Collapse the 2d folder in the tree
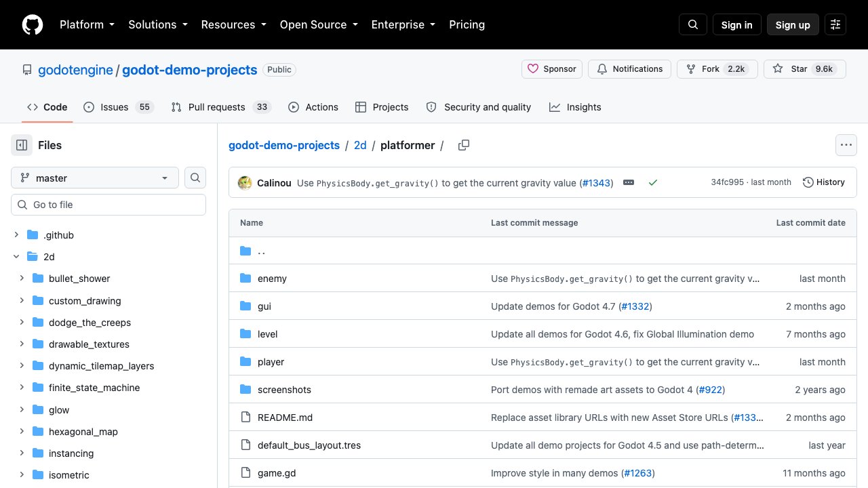Image resolution: width=868 pixels, height=488 pixels. click(16, 257)
